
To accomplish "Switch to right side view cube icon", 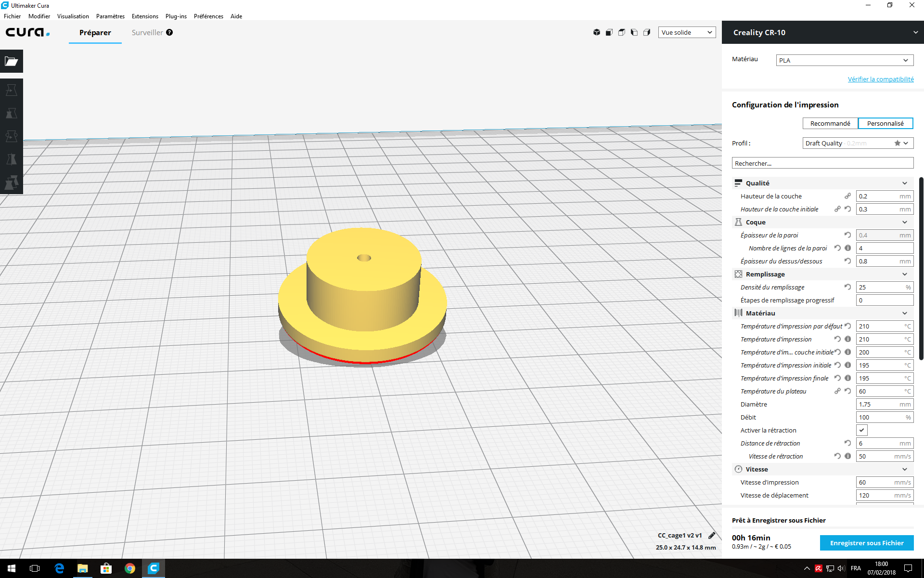I will (647, 32).
